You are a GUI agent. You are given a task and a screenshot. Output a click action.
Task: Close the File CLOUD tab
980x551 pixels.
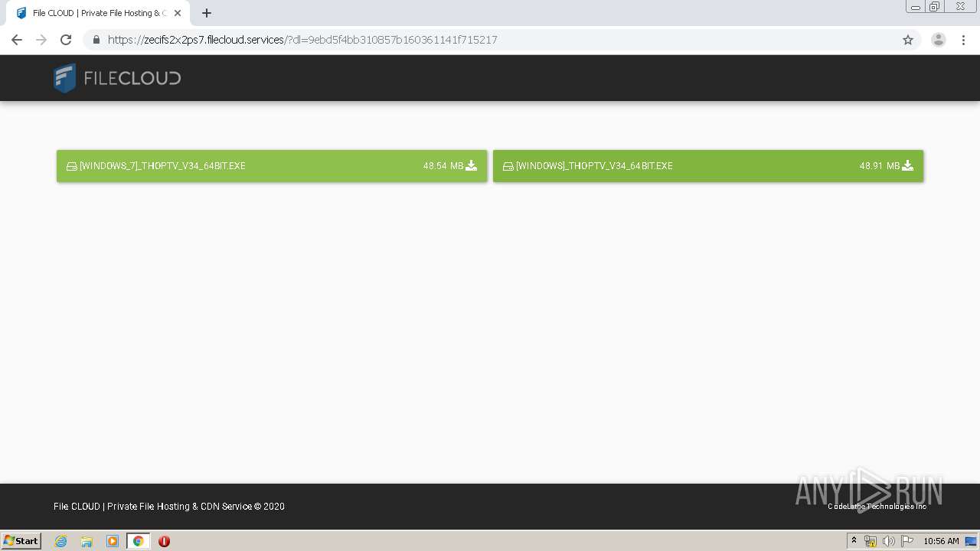(178, 13)
